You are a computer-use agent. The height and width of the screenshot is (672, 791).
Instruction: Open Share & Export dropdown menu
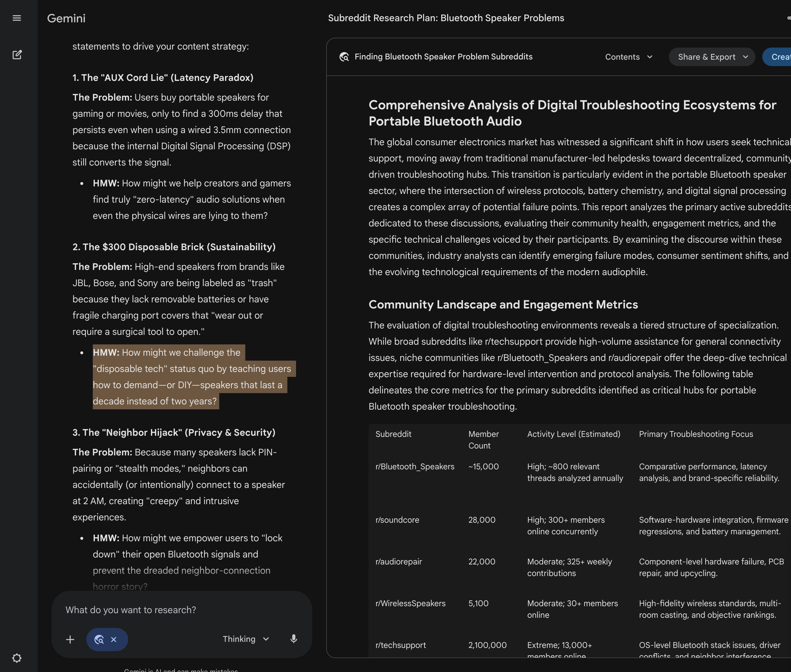click(x=711, y=57)
